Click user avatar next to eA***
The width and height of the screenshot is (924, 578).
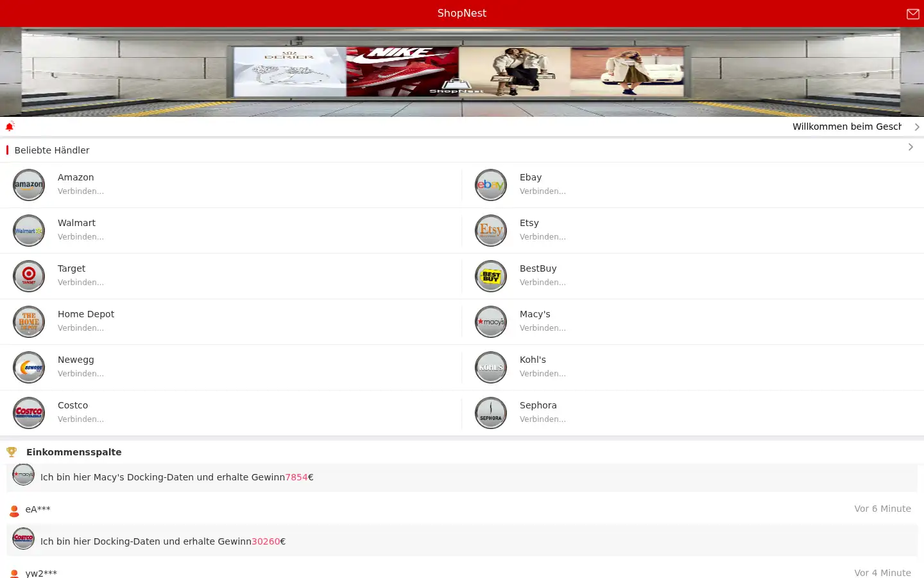pyautogui.click(x=14, y=511)
